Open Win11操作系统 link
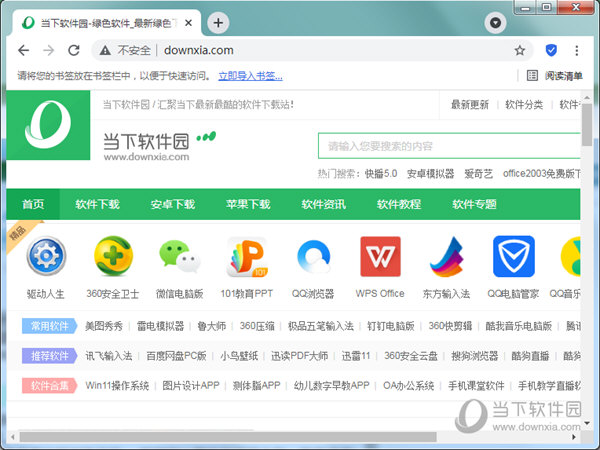Viewport: 600px width, 450px height. (x=117, y=386)
